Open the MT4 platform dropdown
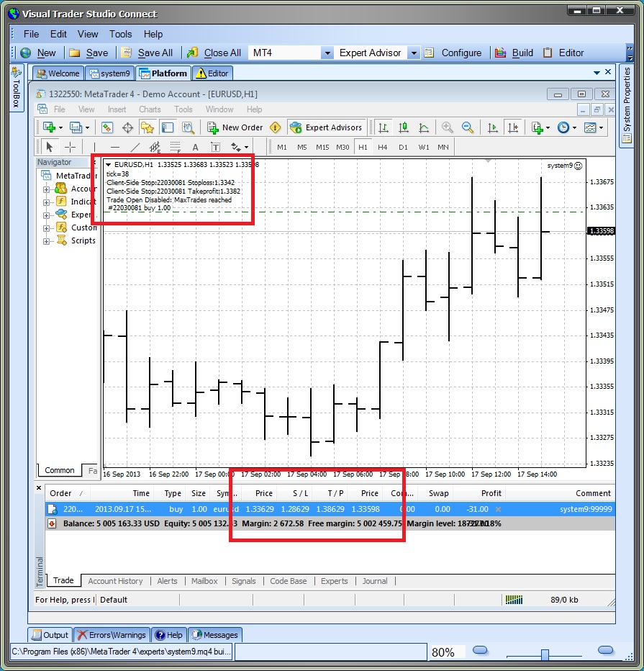 pos(327,53)
